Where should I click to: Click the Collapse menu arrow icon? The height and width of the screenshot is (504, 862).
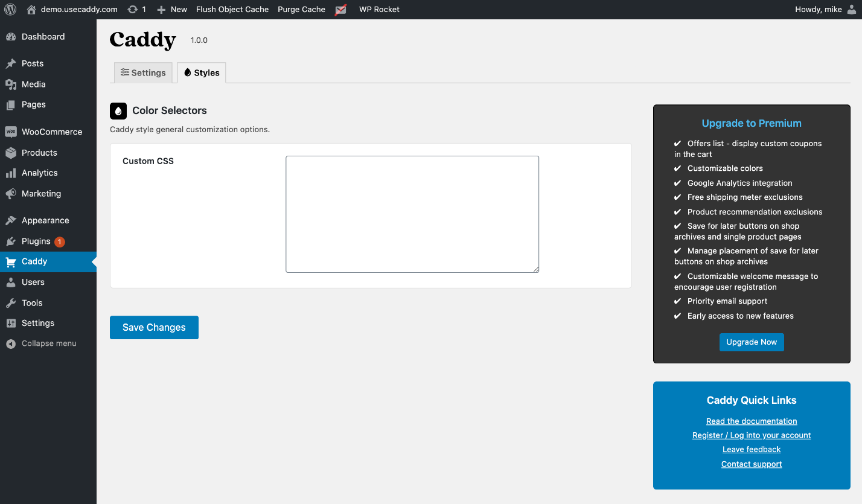click(11, 343)
